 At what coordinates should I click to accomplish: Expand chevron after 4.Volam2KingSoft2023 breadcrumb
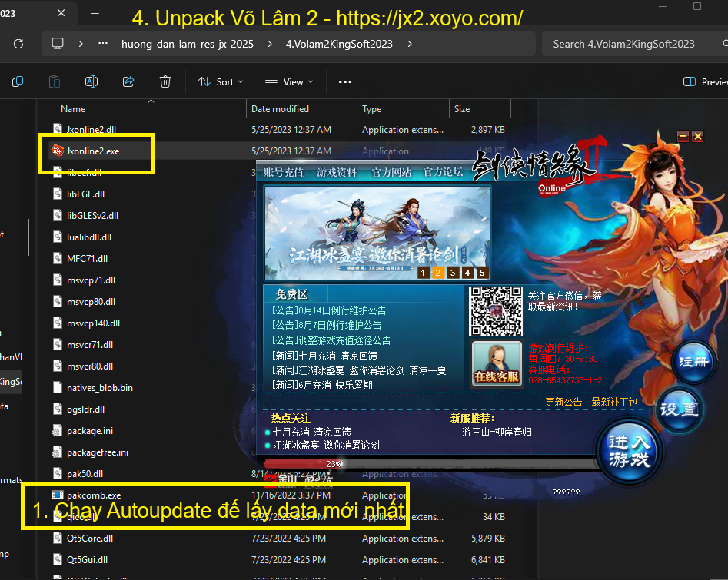pyautogui.click(x=411, y=44)
